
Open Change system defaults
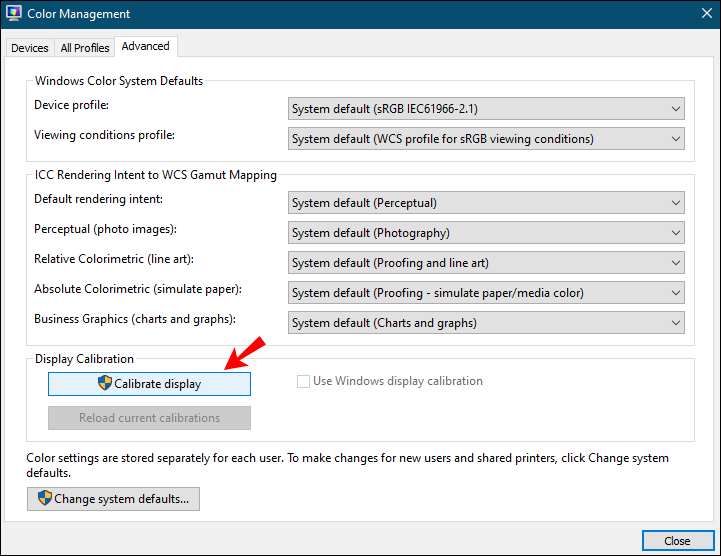pos(113,499)
